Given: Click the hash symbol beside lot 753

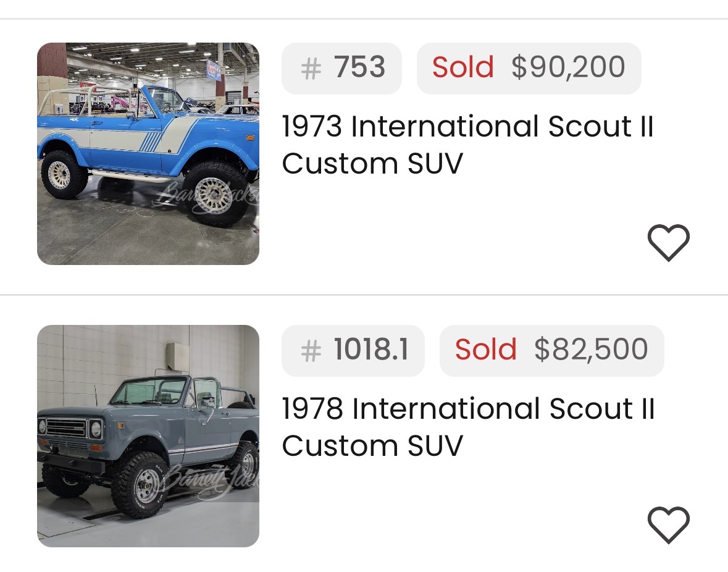Looking at the screenshot, I should click(x=311, y=69).
